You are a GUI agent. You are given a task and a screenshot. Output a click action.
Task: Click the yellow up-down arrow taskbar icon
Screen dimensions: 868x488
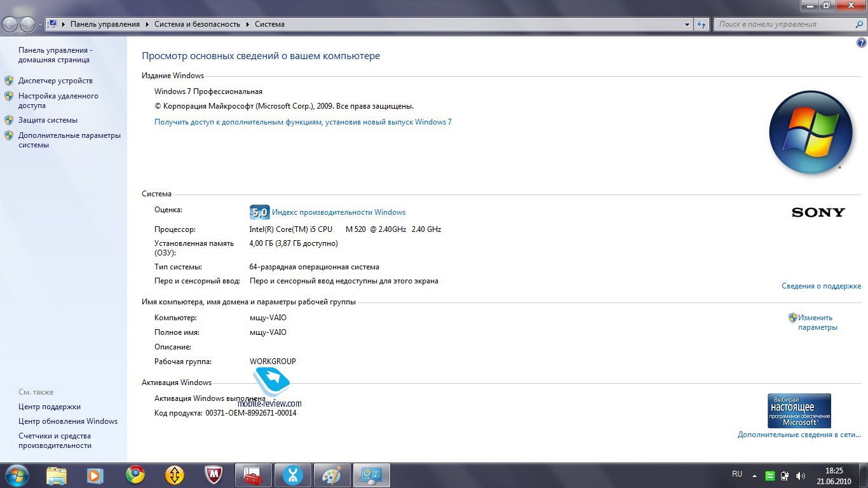(x=174, y=475)
